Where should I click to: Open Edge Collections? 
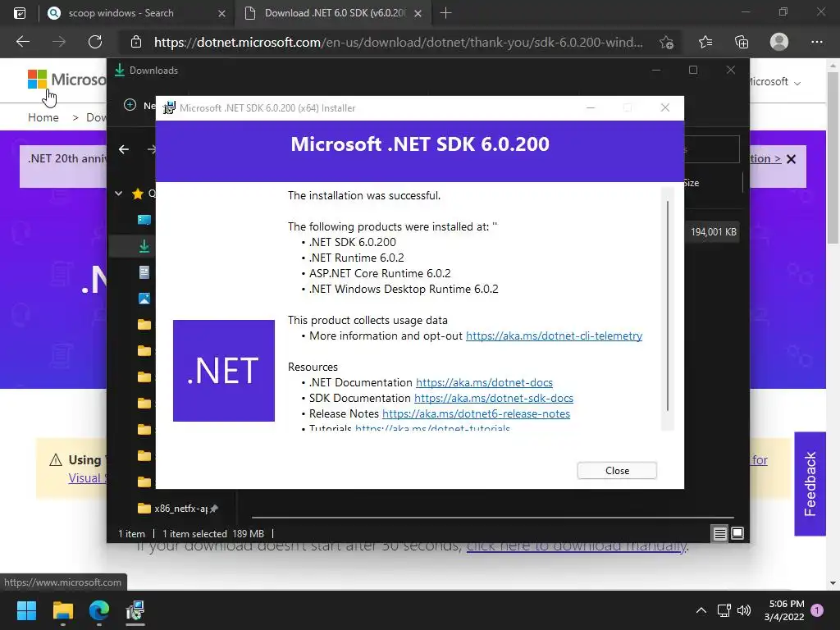(x=742, y=42)
